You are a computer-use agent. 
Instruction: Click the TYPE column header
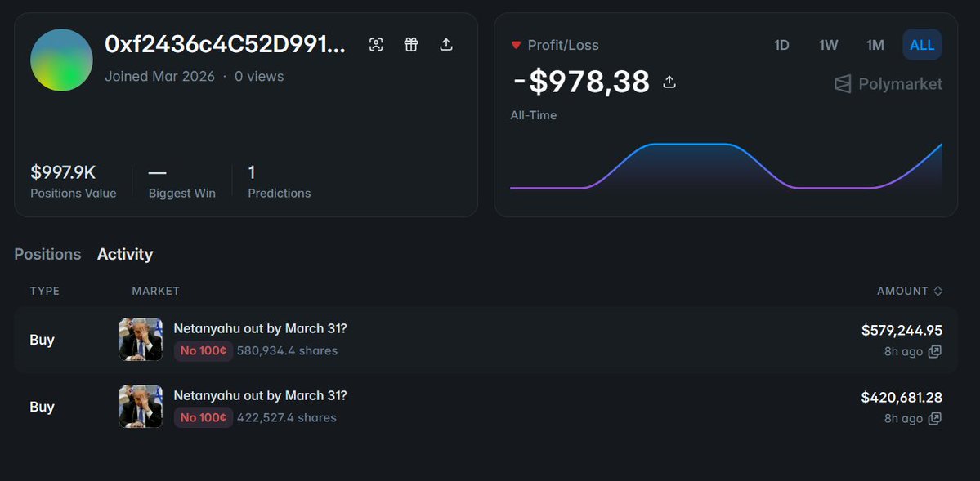(44, 291)
